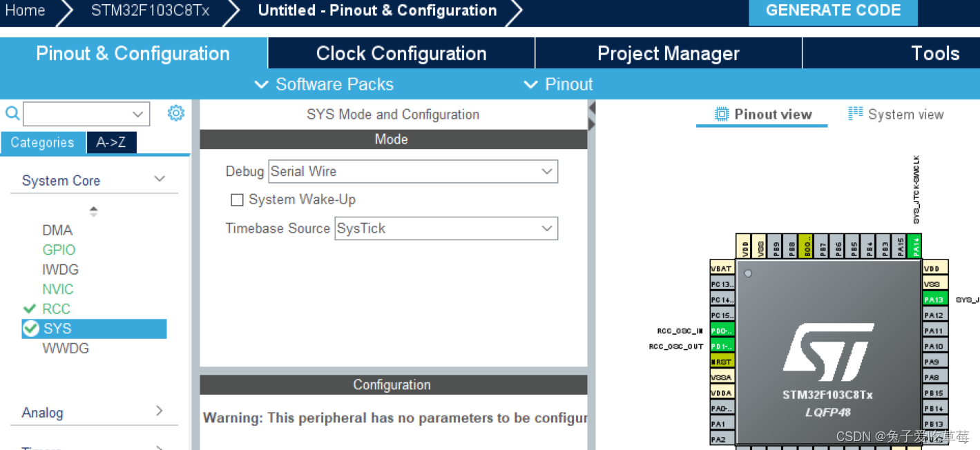This screenshot has width=980, height=450.
Task: Select the PA8 pin
Action: [x=935, y=377]
